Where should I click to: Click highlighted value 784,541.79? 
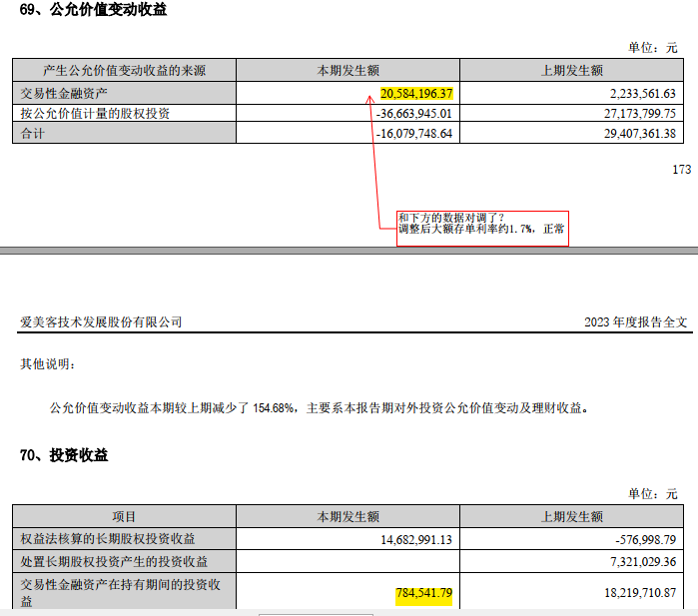click(423, 593)
